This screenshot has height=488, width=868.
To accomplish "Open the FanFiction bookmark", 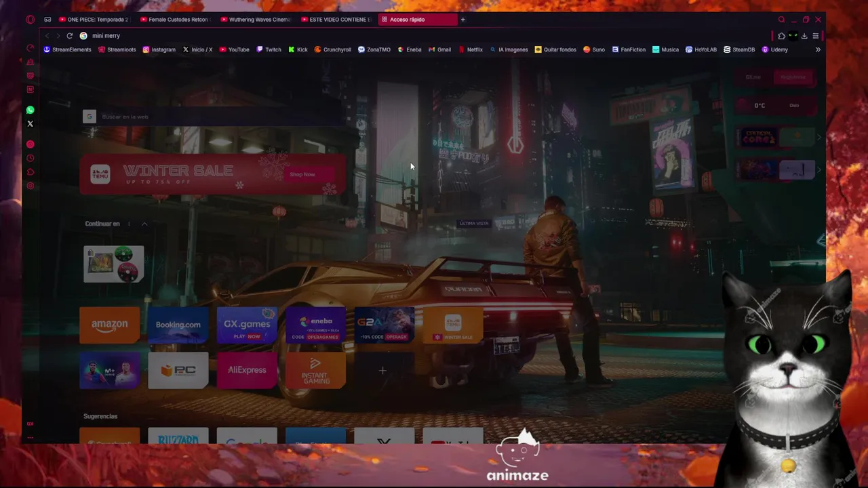I will click(629, 49).
